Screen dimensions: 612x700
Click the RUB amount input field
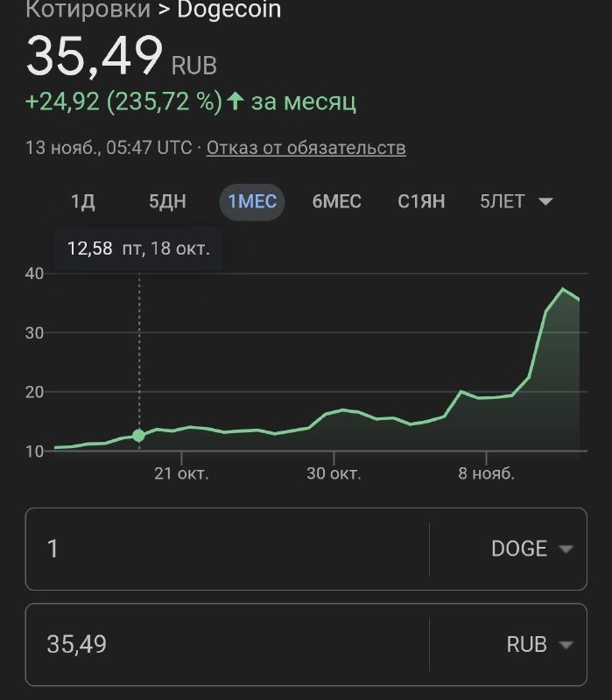coord(228,644)
